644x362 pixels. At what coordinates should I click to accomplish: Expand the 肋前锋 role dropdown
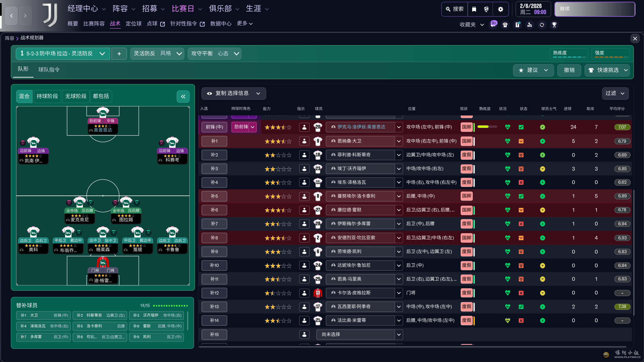[252, 127]
